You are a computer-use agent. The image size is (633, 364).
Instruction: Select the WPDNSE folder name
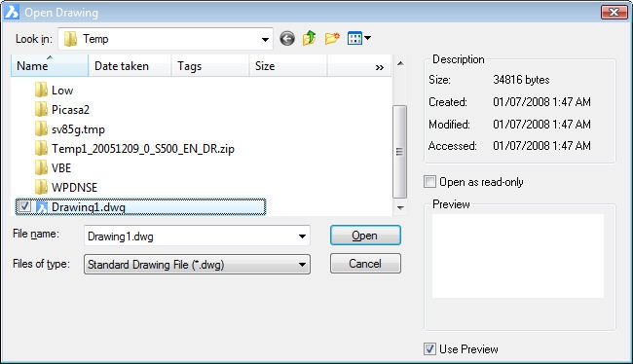[74, 188]
